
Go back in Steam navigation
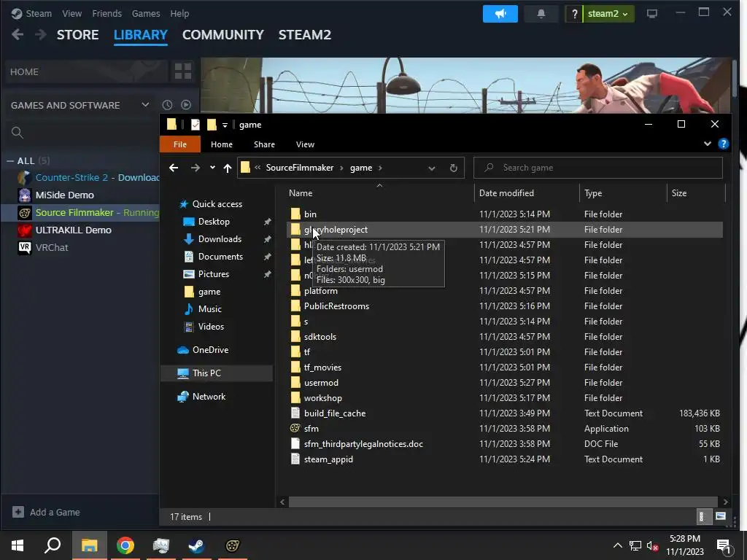coord(18,35)
